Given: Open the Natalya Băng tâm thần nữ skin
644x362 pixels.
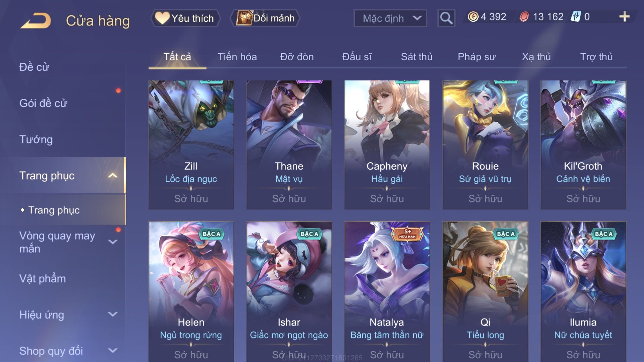Looking at the screenshot, I should pos(387,291).
